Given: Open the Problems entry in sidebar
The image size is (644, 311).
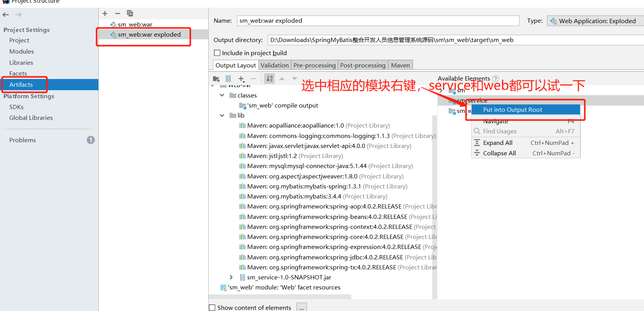Looking at the screenshot, I should pos(22,140).
